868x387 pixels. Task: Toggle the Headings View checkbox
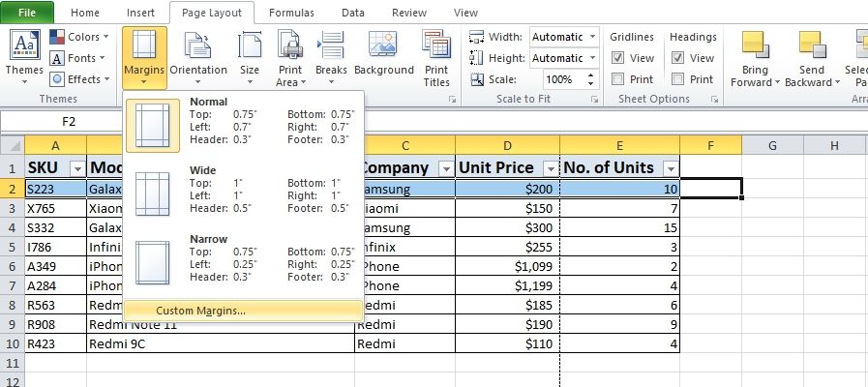click(x=677, y=58)
